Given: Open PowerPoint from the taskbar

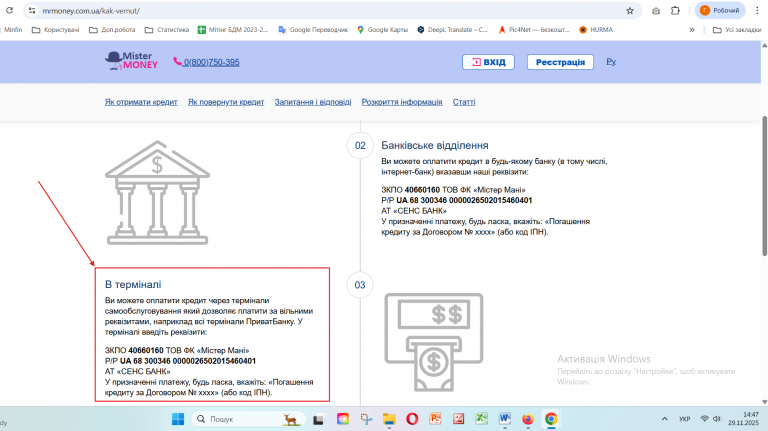Looking at the screenshot, I should coord(435,419).
